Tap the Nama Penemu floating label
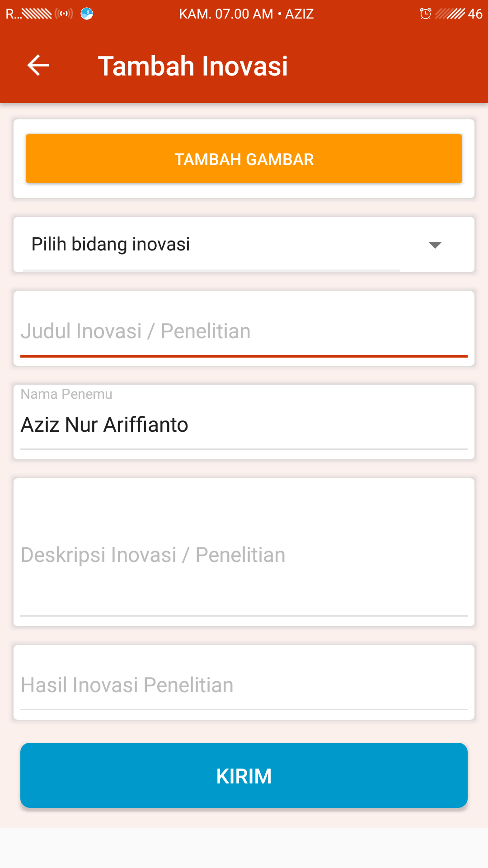The width and height of the screenshot is (488, 868). click(66, 394)
